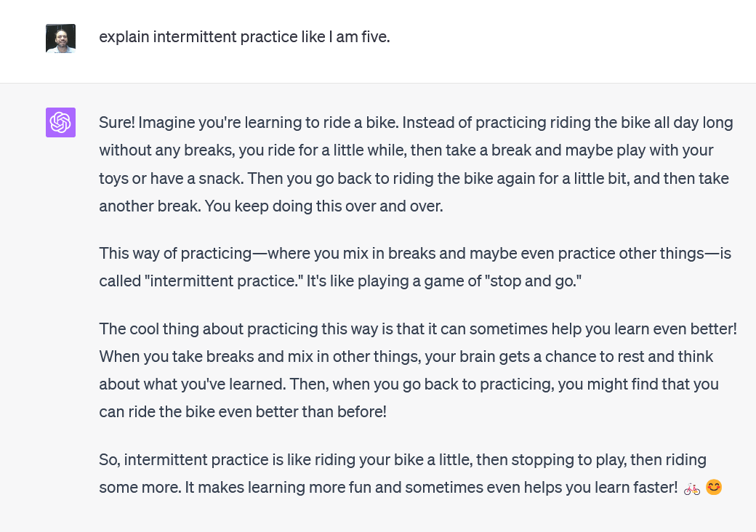Click the final paragraph starting "So, intermittent practice"
756x532 pixels.
click(410, 473)
